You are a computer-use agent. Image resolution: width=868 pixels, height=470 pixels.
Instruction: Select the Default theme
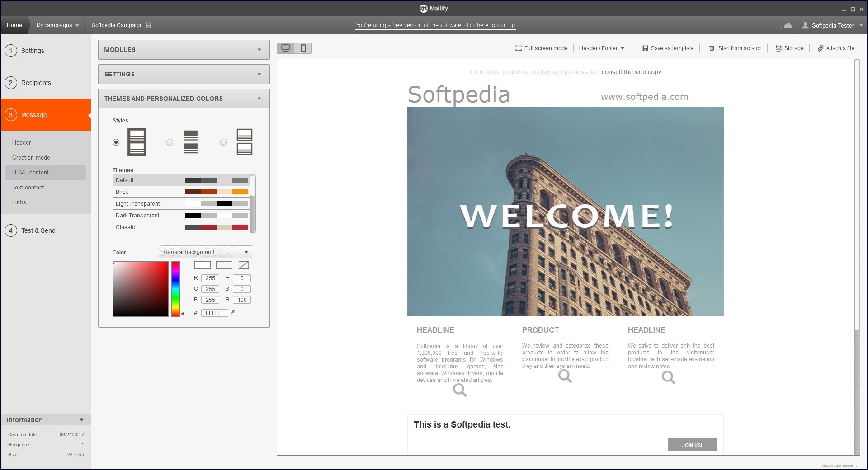(181, 180)
